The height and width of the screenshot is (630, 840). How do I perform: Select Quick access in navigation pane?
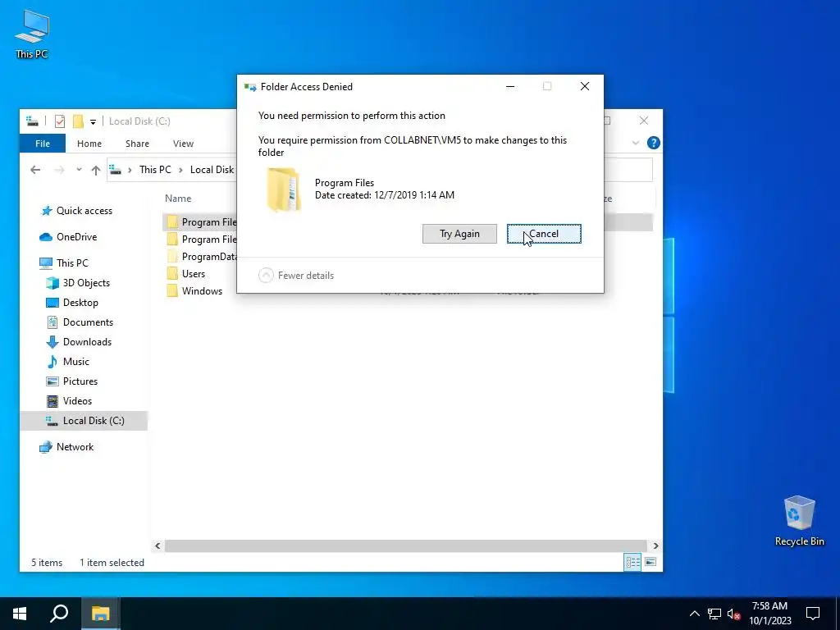click(x=84, y=211)
